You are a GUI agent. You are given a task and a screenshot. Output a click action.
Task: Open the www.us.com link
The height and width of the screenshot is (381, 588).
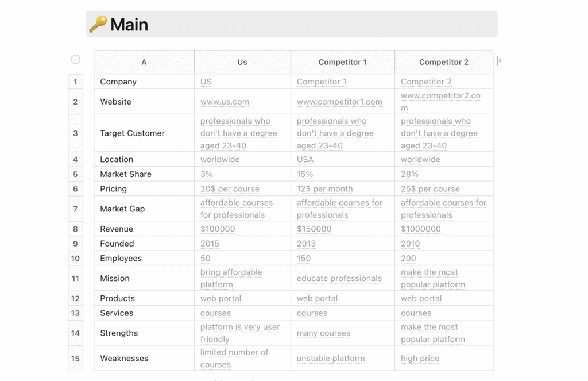tap(225, 102)
